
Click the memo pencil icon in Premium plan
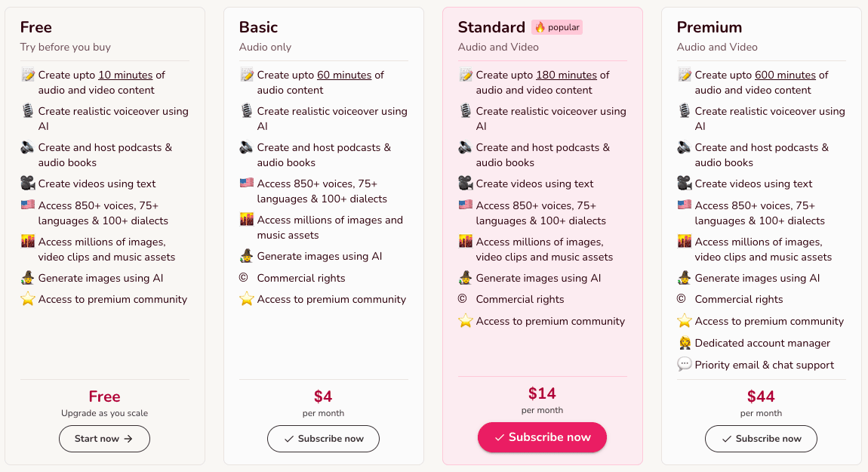coord(685,74)
